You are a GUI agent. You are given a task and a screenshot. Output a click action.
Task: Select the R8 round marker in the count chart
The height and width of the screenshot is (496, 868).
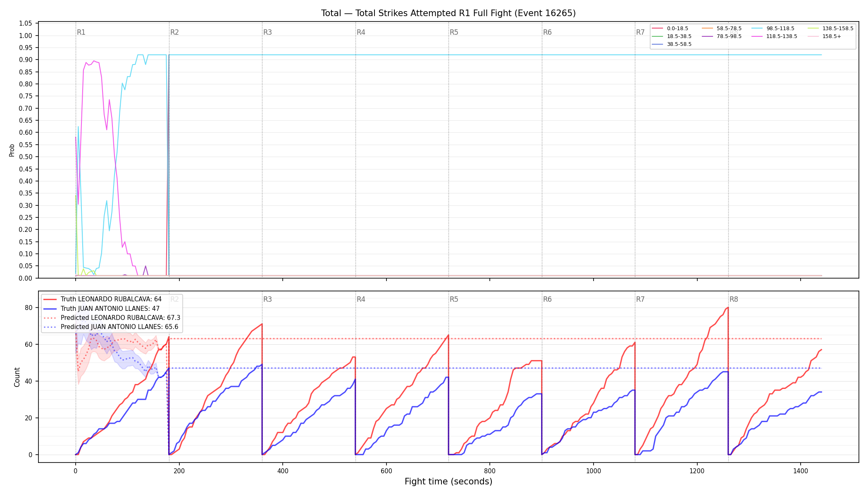(734, 299)
